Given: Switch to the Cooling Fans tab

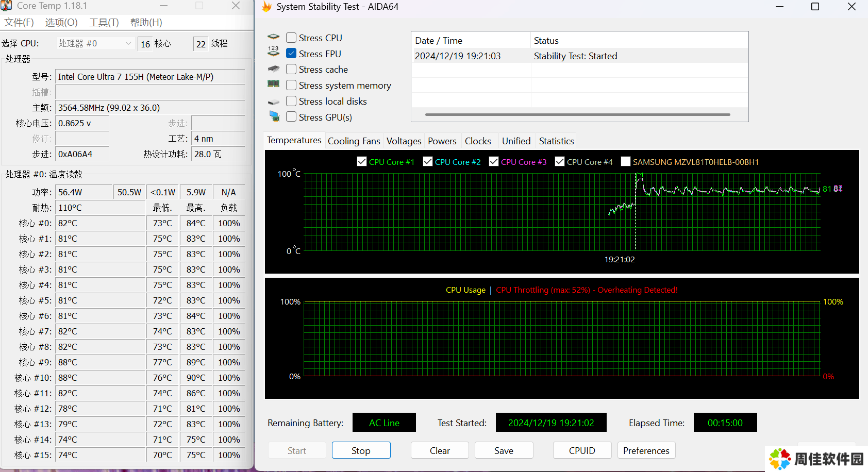Looking at the screenshot, I should click(354, 141).
